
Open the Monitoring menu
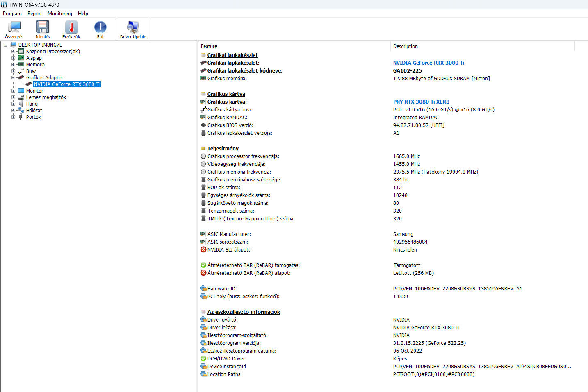pyautogui.click(x=60, y=14)
